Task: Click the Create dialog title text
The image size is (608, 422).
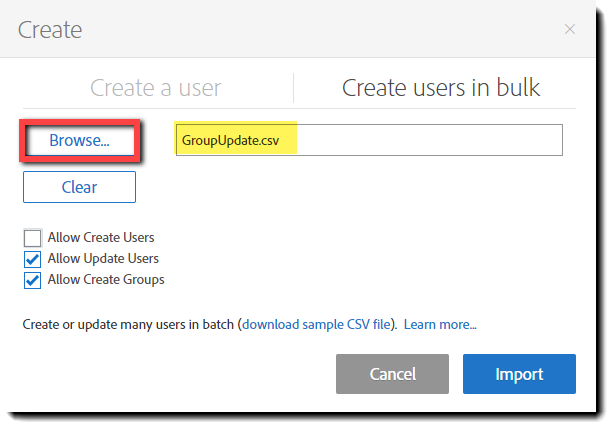Action: pos(50,29)
